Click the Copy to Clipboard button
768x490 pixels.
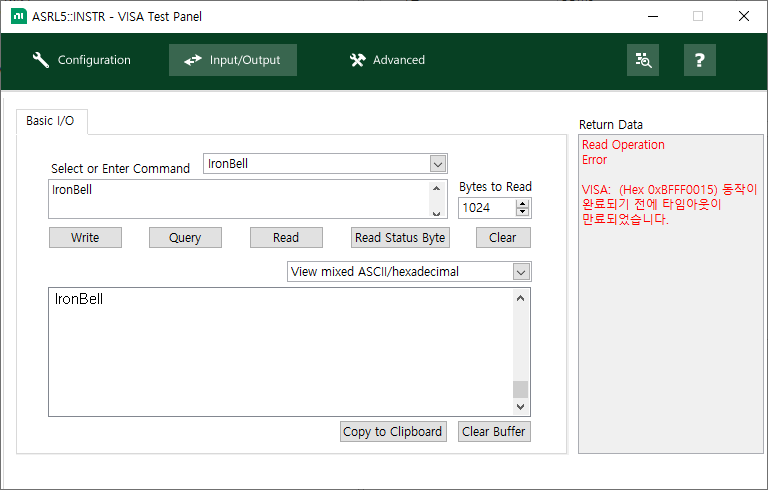[393, 432]
